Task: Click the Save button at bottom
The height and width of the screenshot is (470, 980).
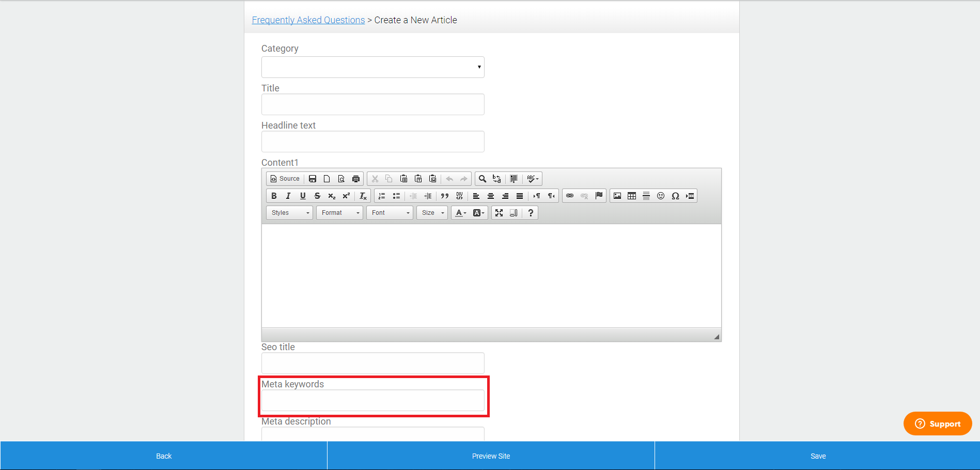Action: 818,456
